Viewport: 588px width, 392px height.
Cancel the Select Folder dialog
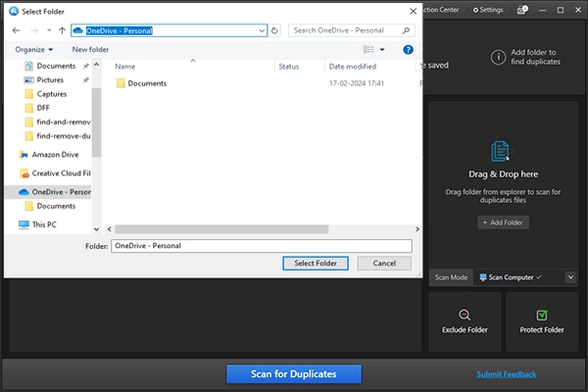(x=384, y=264)
